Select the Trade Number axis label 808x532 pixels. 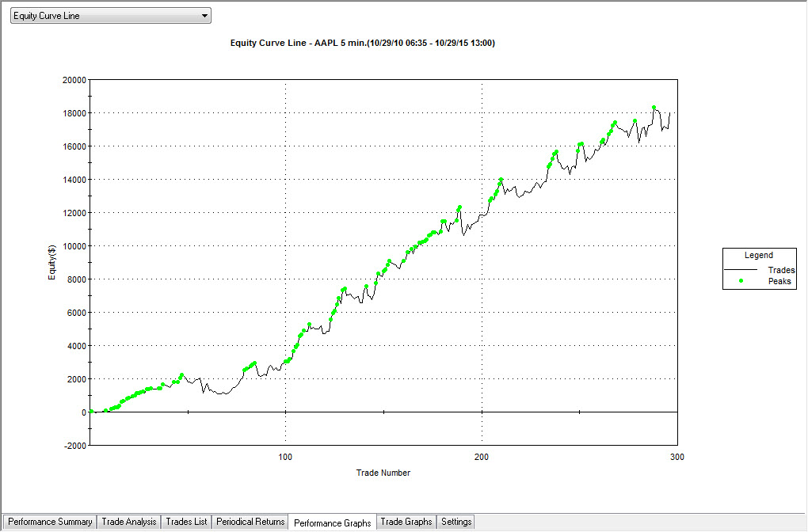[383, 473]
